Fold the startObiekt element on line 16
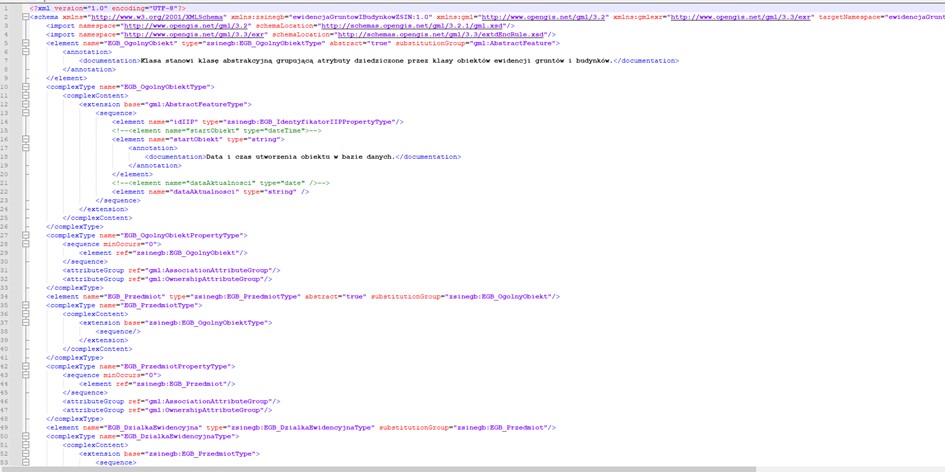This screenshot has height=472, width=945. pos(24,139)
